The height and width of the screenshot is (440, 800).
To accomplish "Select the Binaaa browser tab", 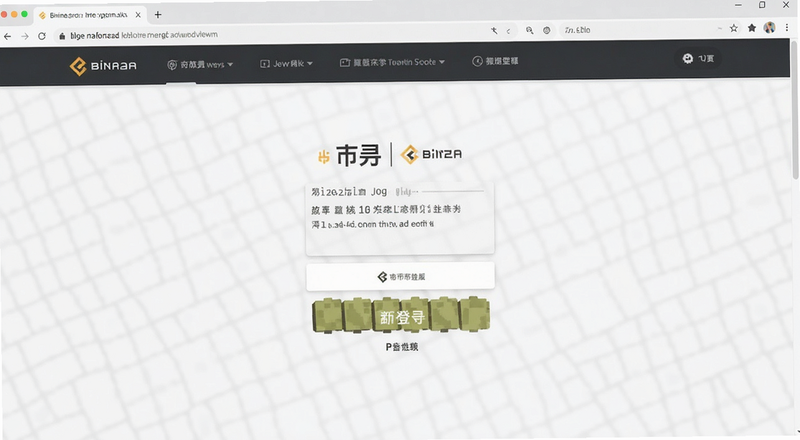I will tap(89, 15).
